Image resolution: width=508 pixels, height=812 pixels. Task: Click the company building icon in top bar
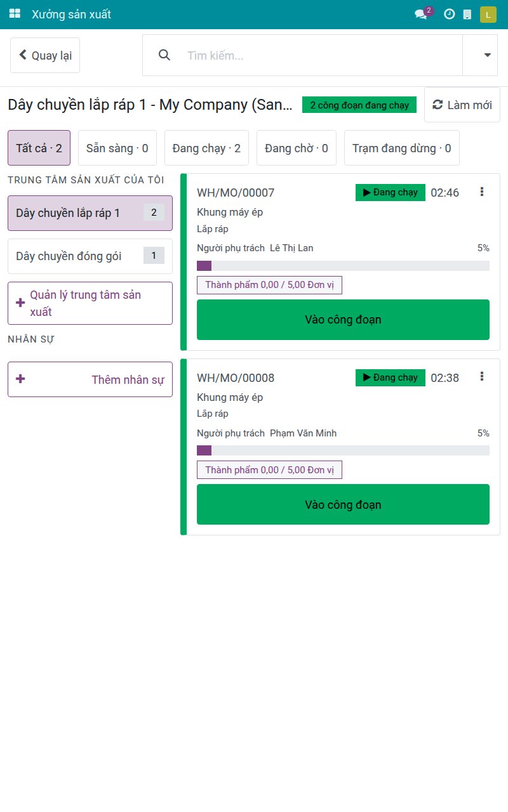coord(467,14)
